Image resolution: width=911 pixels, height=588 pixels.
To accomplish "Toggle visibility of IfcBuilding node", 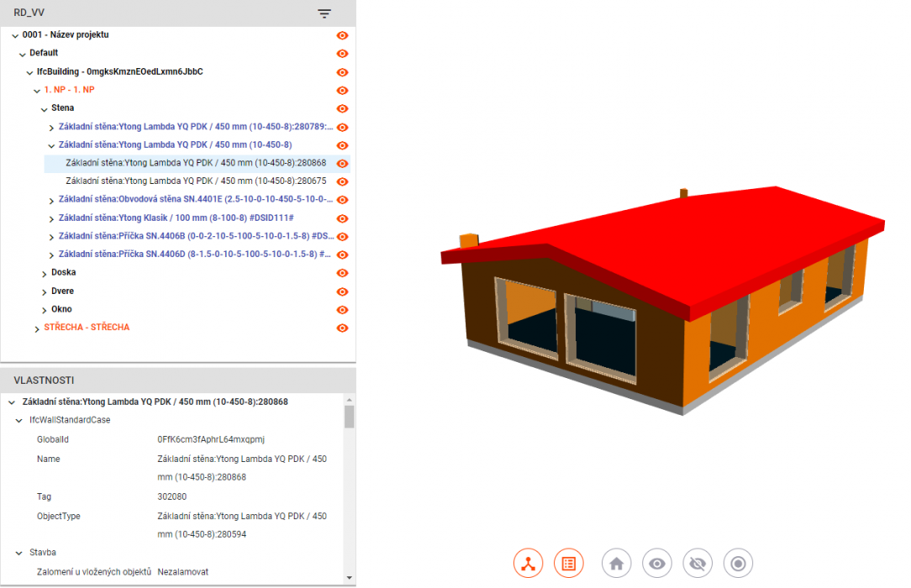I will 343,72.
